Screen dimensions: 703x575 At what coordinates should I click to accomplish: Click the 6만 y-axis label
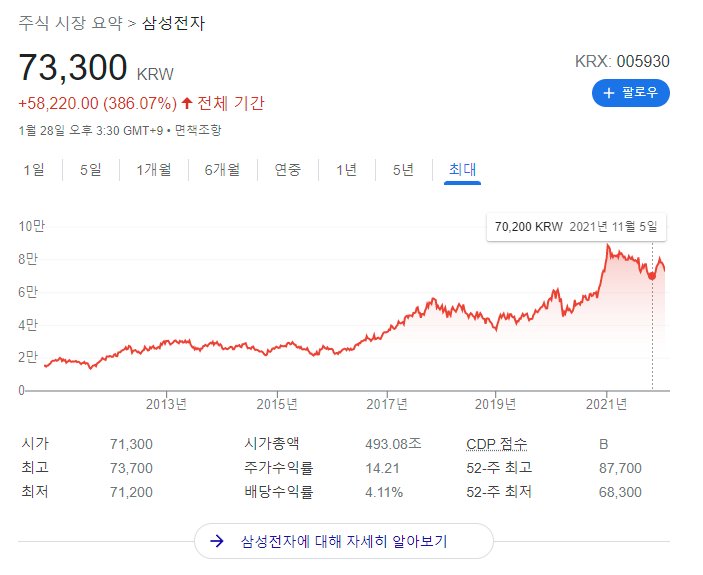pyautogui.click(x=28, y=292)
